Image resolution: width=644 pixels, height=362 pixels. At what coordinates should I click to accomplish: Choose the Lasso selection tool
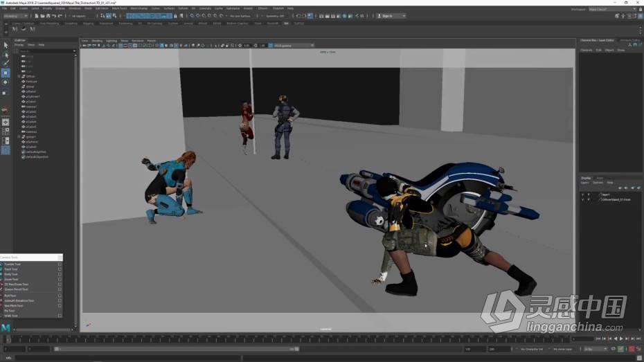click(6, 55)
